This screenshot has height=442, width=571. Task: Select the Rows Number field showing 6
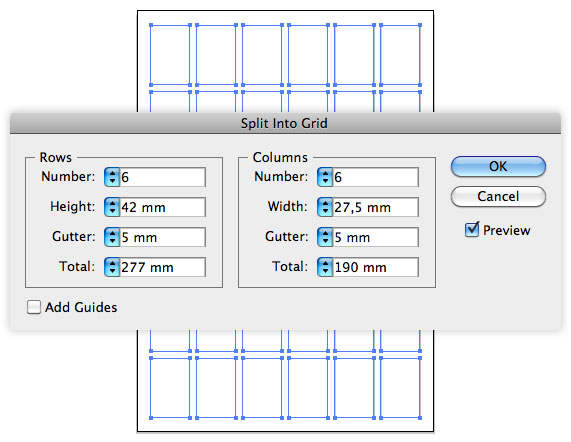(x=162, y=177)
